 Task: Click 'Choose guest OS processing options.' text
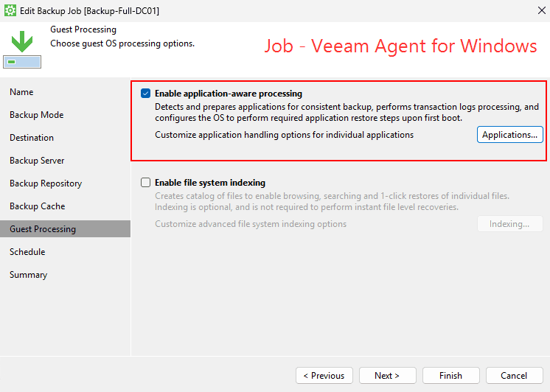click(122, 43)
